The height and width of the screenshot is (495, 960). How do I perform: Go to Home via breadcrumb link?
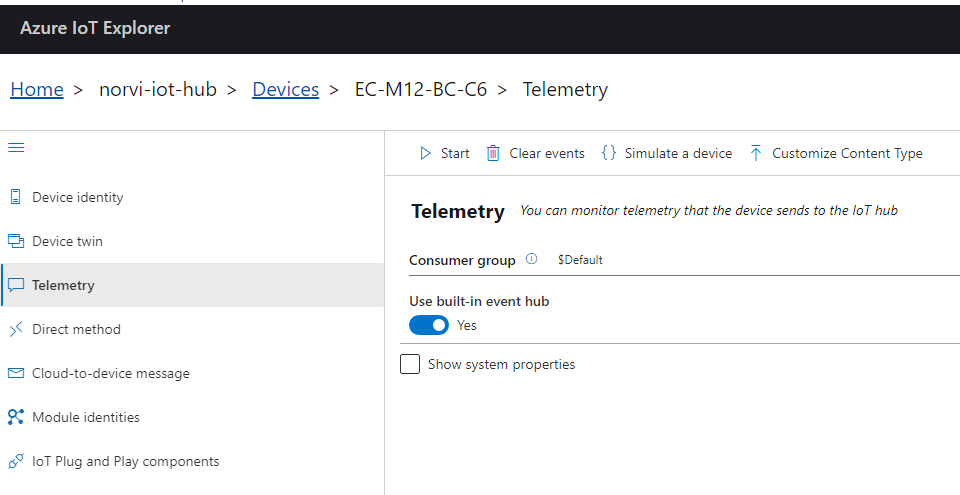(x=37, y=89)
